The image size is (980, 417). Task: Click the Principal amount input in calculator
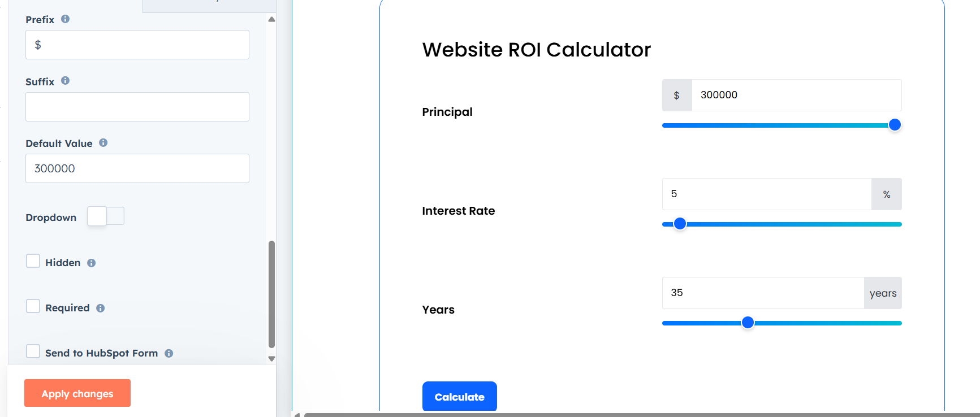[796, 95]
